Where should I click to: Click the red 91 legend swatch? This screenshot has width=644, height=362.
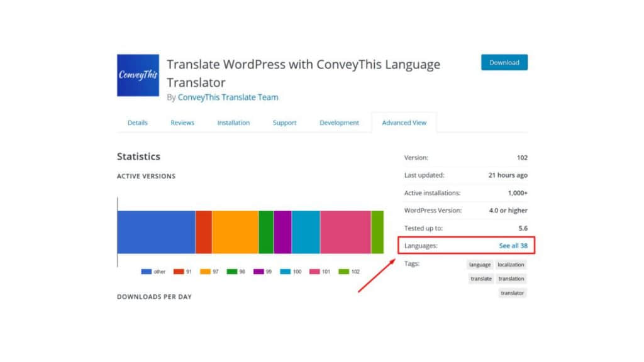(x=179, y=271)
